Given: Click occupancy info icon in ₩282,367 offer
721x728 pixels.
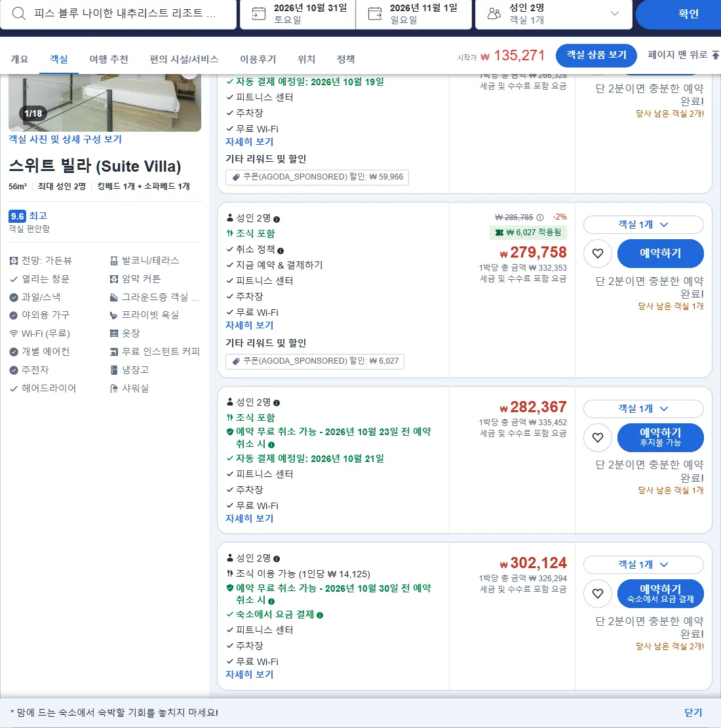Looking at the screenshot, I should click(x=277, y=403).
